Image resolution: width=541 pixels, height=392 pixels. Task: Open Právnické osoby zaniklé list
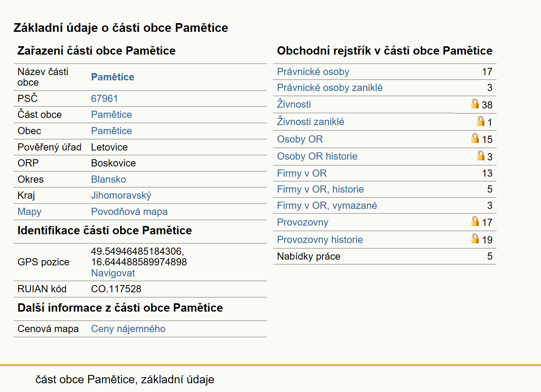(x=330, y=88)
